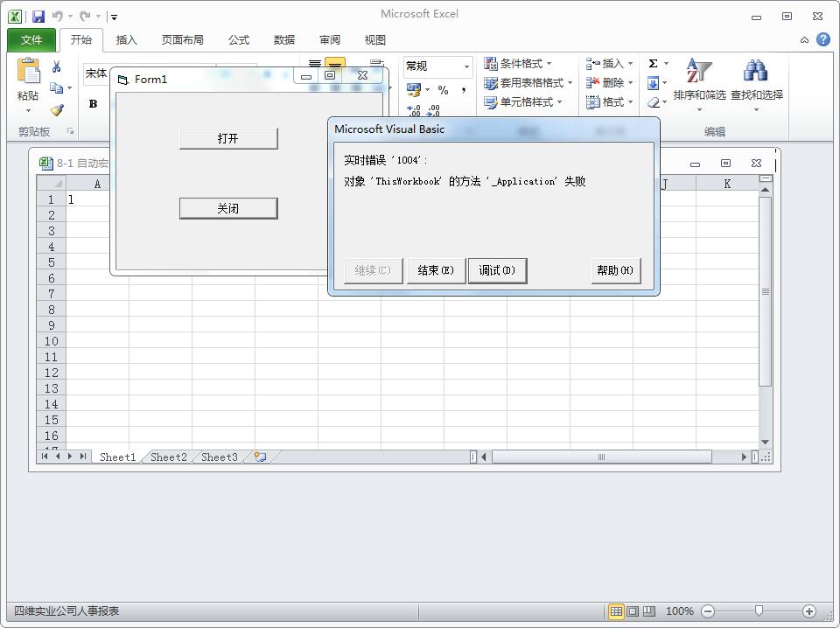
Task: Switch to Normal view in status bar
Action: point(616,611)
